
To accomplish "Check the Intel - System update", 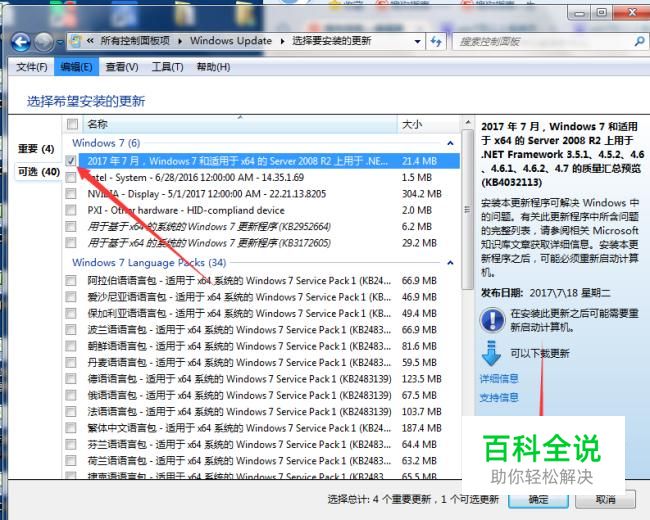I will [71, 177].
